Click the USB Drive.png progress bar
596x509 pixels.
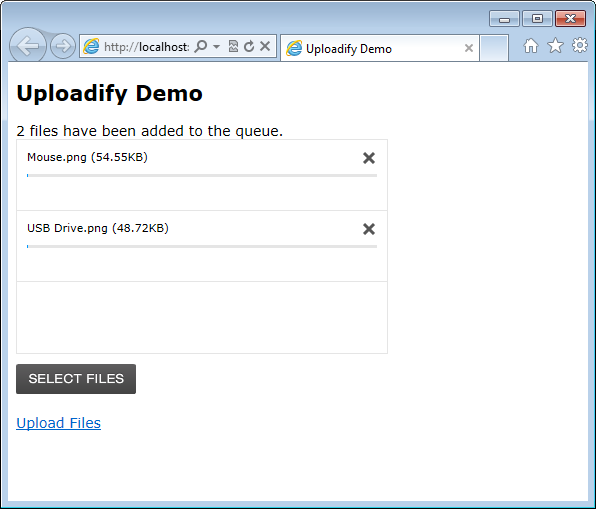coord(202,247)
